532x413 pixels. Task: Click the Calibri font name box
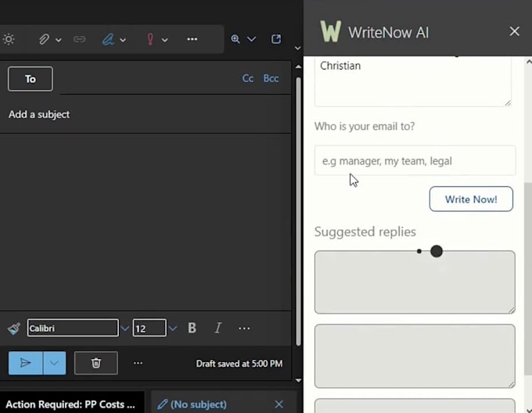73,328
